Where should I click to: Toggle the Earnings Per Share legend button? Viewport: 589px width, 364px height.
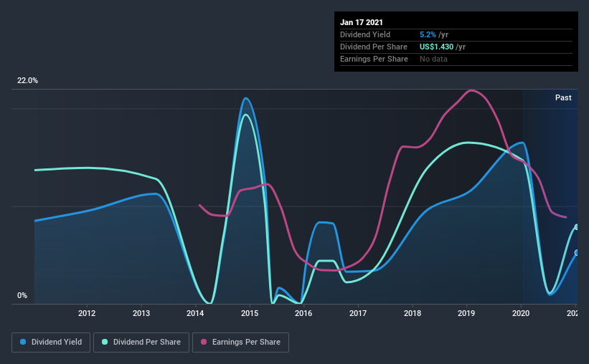click(x=240, y=343)
